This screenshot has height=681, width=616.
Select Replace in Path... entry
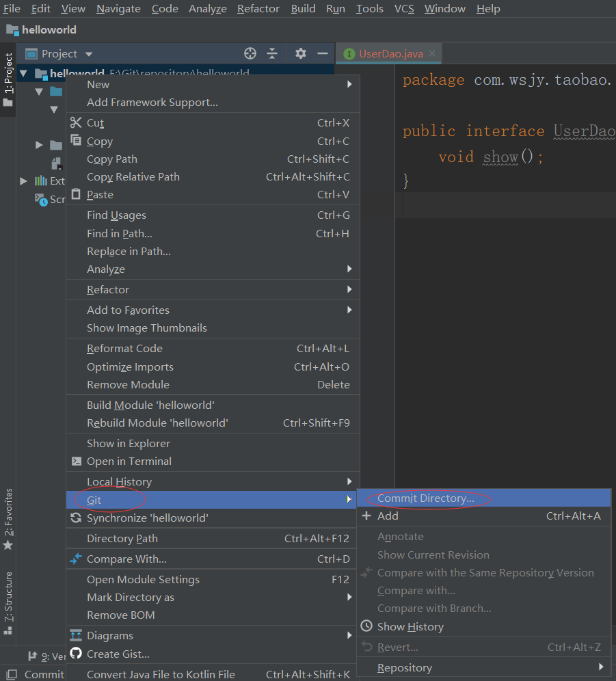(x=213, y=251)
